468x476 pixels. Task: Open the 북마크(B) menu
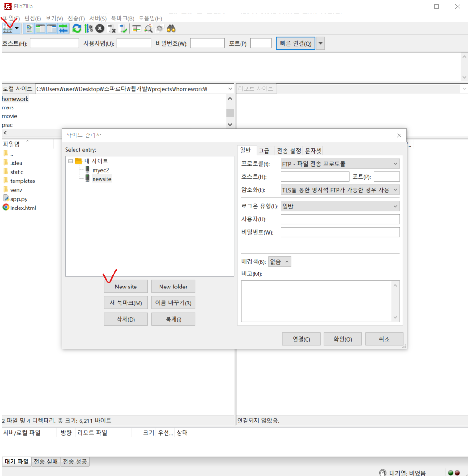(x=122, y=19)
